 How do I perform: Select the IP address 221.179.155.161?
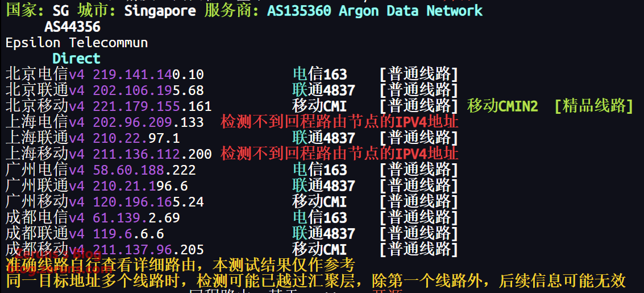[152, 106]
